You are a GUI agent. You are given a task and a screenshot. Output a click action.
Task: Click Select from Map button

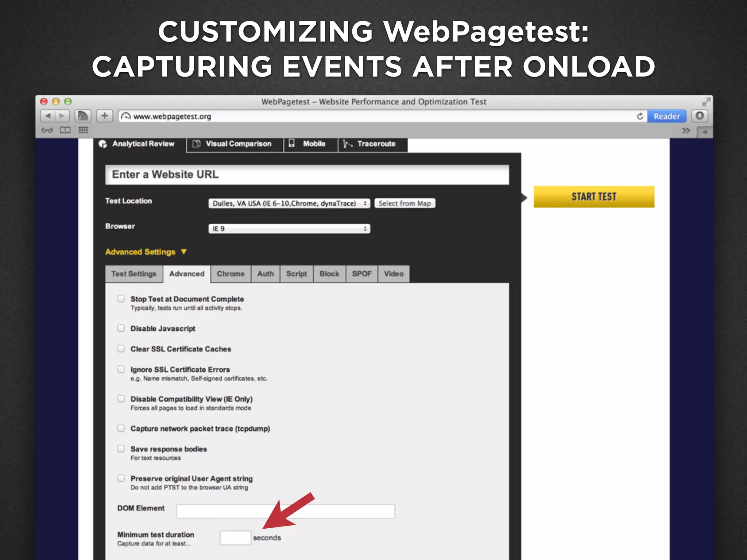405,203
